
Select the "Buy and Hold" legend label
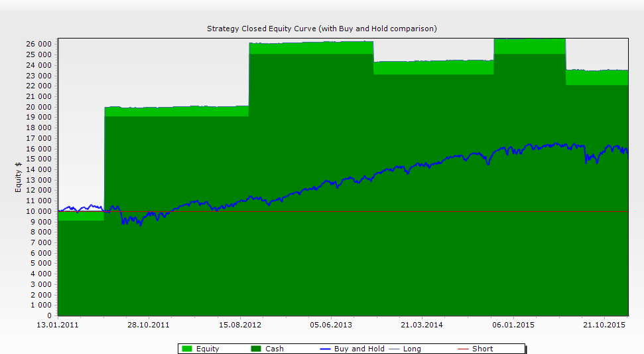[359, 349]
